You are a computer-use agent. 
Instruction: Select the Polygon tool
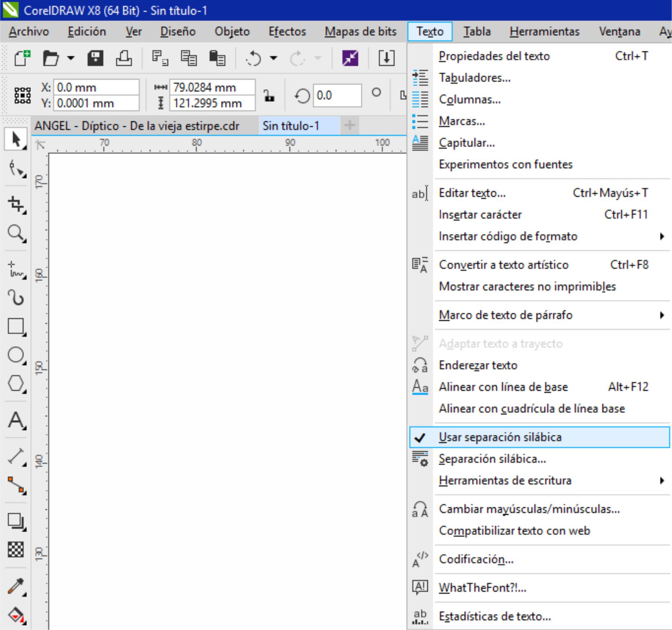[16, 383]
